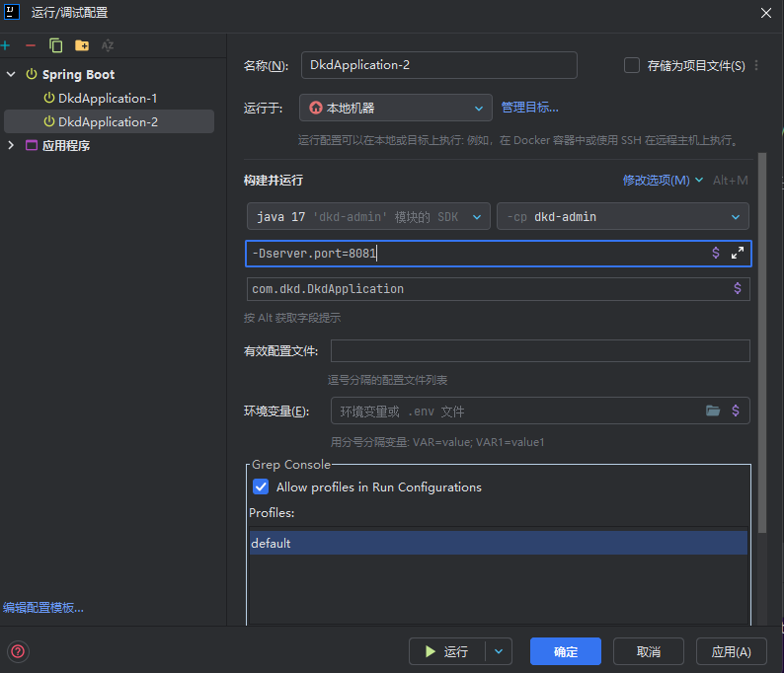Expand the 应用程序 tree node
Image resolution: width=784 pixels, height=673 pixels.
[x=11, y=145]
